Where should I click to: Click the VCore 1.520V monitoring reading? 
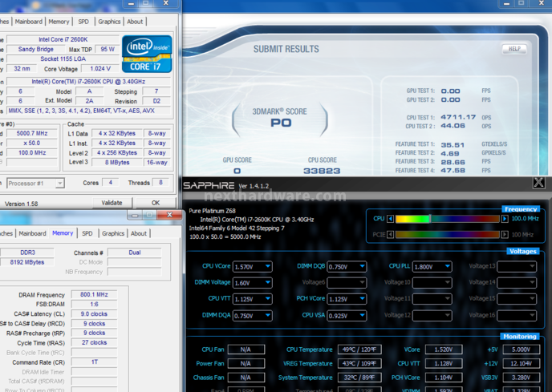click(444, 350)
